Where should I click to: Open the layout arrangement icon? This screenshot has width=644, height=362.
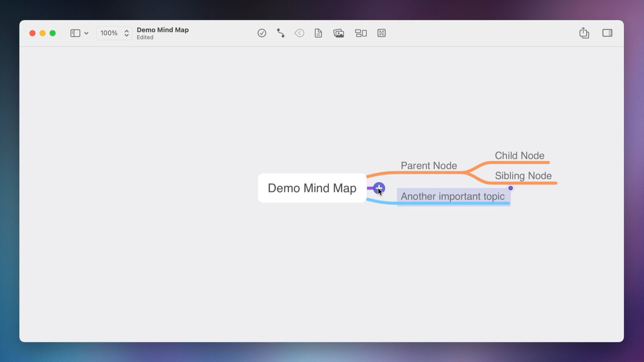point(361,33)
